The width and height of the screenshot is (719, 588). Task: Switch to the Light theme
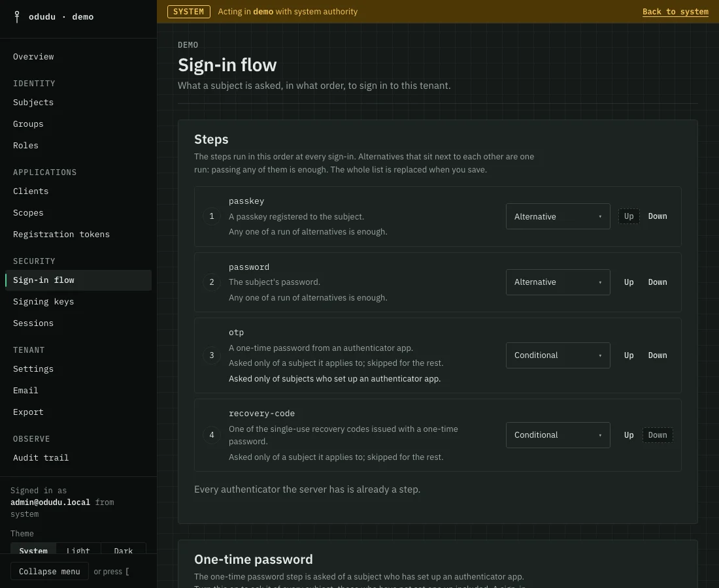pyautogui.click(x=78, y=550)
